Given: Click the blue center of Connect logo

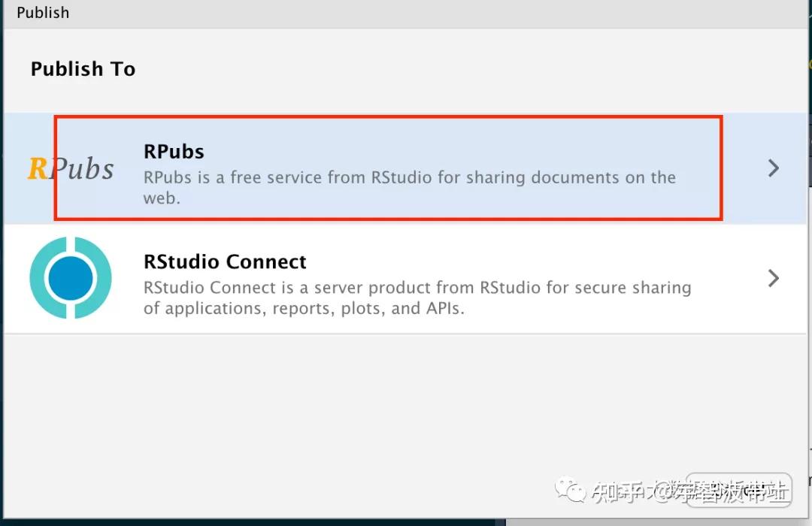Looking at the screenshot, I should [x=71, y=279].
